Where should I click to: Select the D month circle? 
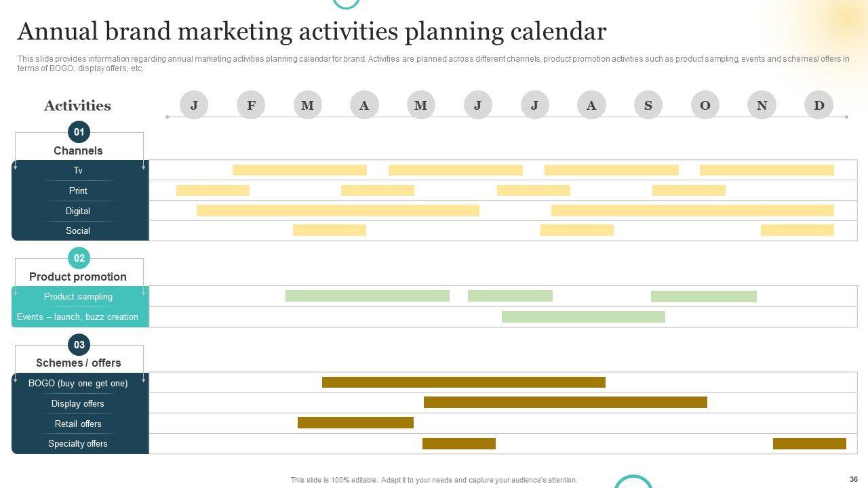click(x=818, y=105)
